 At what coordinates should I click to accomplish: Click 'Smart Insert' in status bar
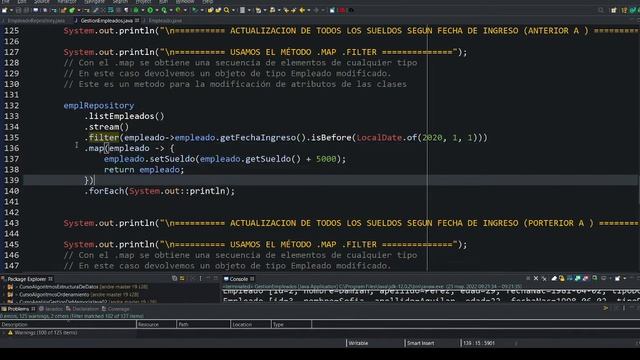pos(420,343)
